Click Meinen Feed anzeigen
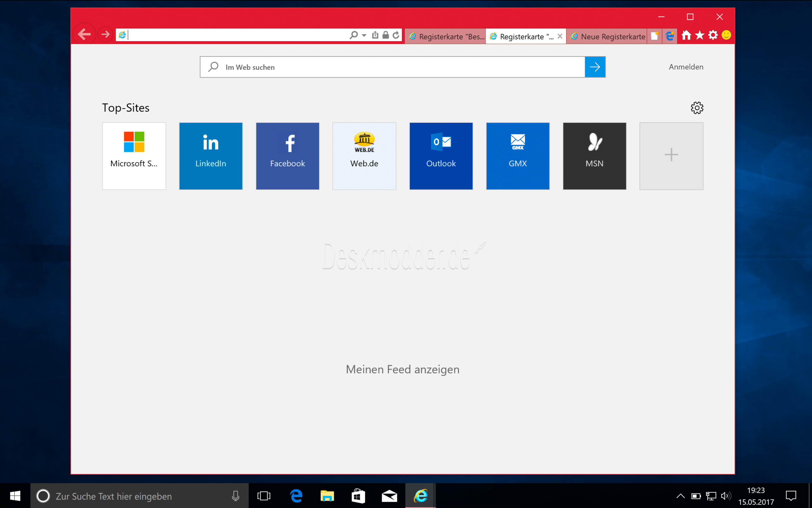Image resolution: width=812 pixels, height=508 pixels. tap(403, 369)
